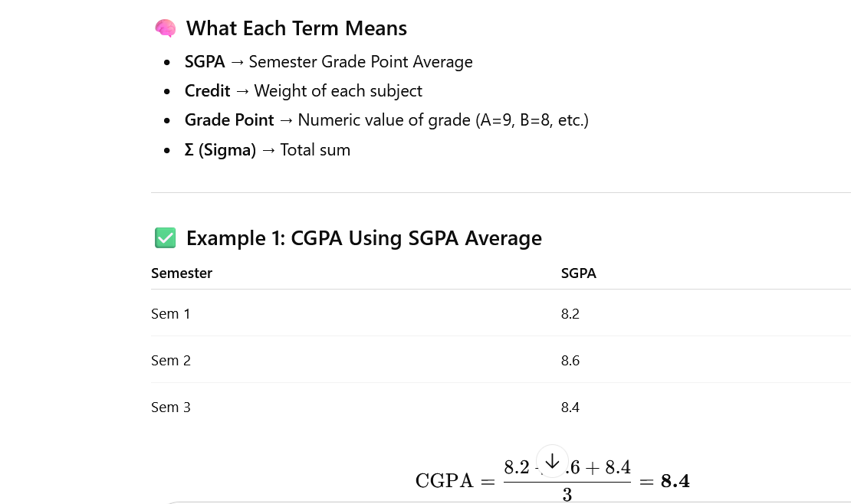Click the bold "Credit" term in the list
Image resolution: width=851 pixels, height=504 pixels.
pos(207,91)
